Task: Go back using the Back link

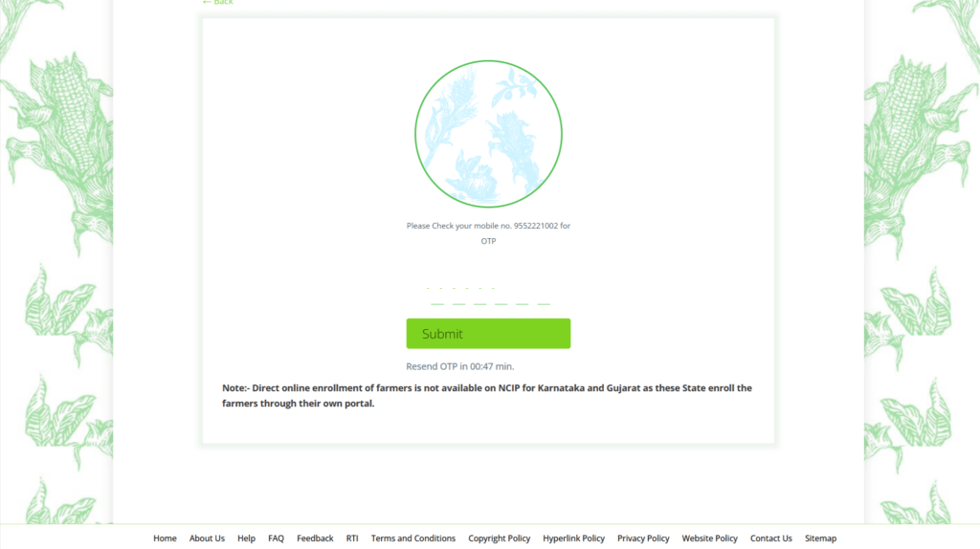Action: click(x=217, y=3)
